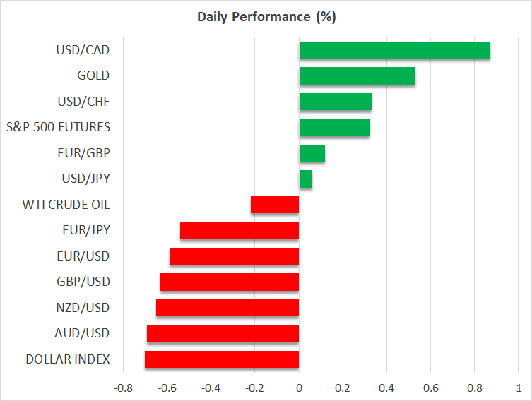Click the red AUD/USD bar
The height and width of the screenshot is (401, 532).
pyautogui.click(x=223, y=333)
